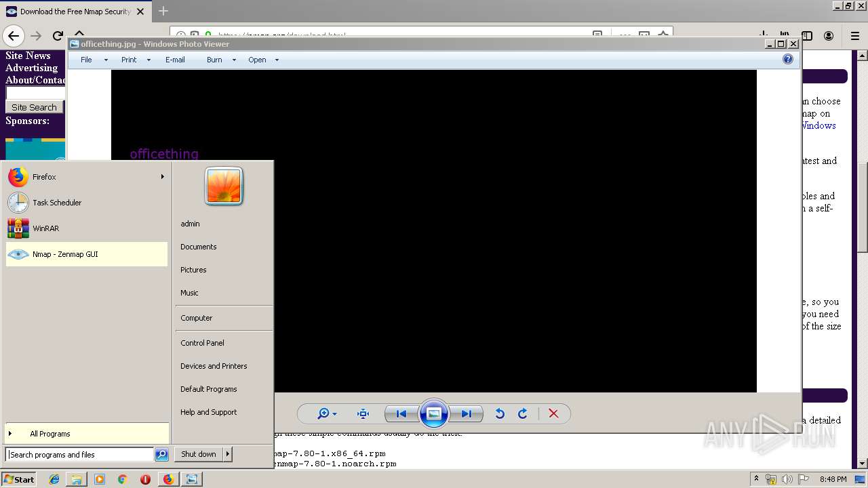Screen dimensions: 868x488
Task: Click Site Search button on webpage
Action: click(x=34, y=107)
